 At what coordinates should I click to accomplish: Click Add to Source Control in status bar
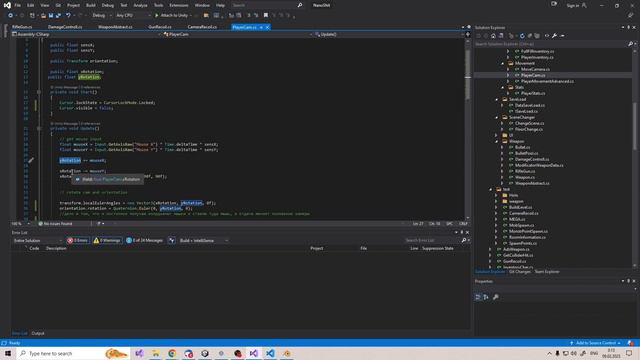[595, 343]
